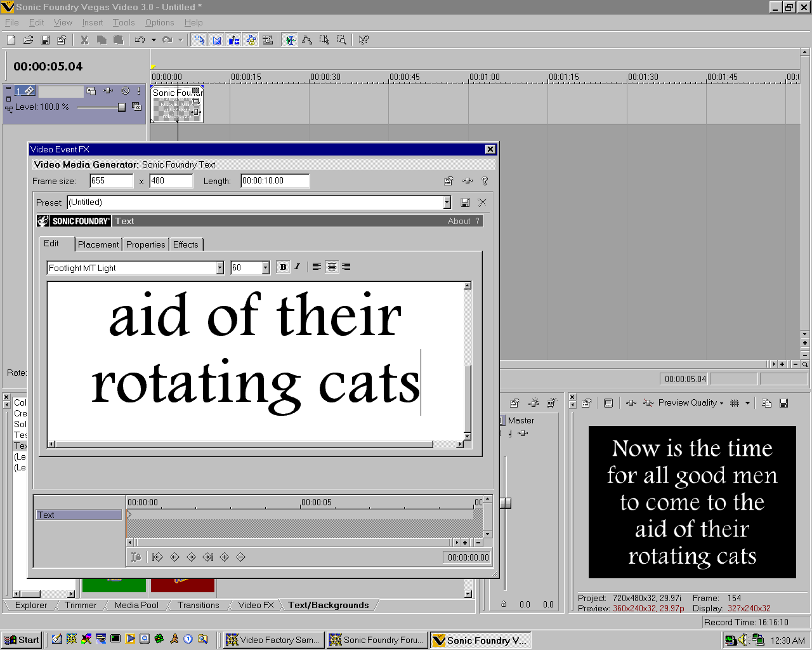Center-align text in text editor
Screen dimensions: 812x650
pos(332,267)
